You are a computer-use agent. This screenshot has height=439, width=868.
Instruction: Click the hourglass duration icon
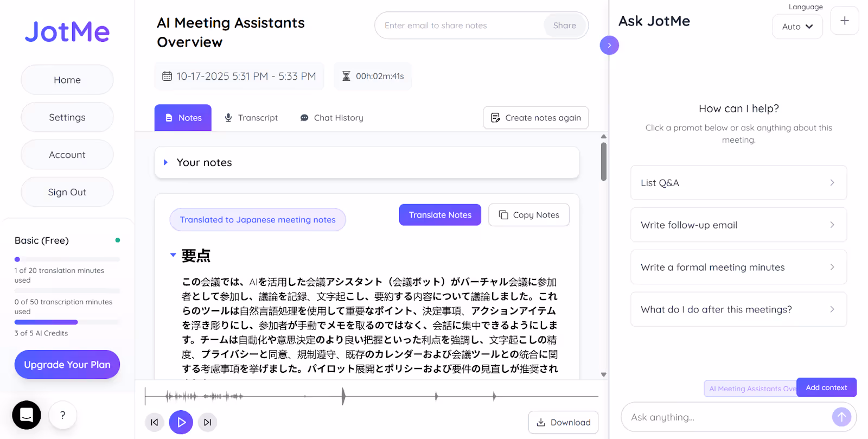[x=346, y=76]
